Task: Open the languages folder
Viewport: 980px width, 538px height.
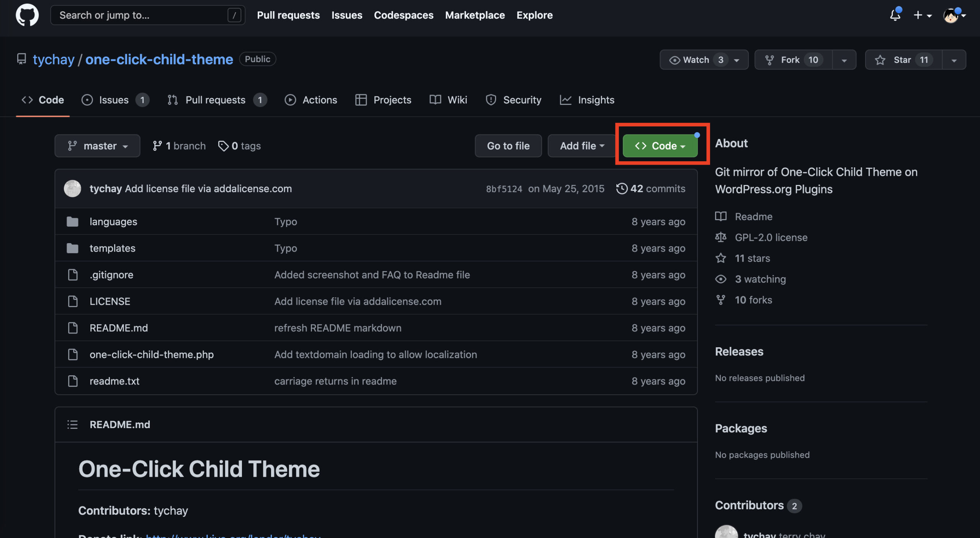Action: click(113, 221)
